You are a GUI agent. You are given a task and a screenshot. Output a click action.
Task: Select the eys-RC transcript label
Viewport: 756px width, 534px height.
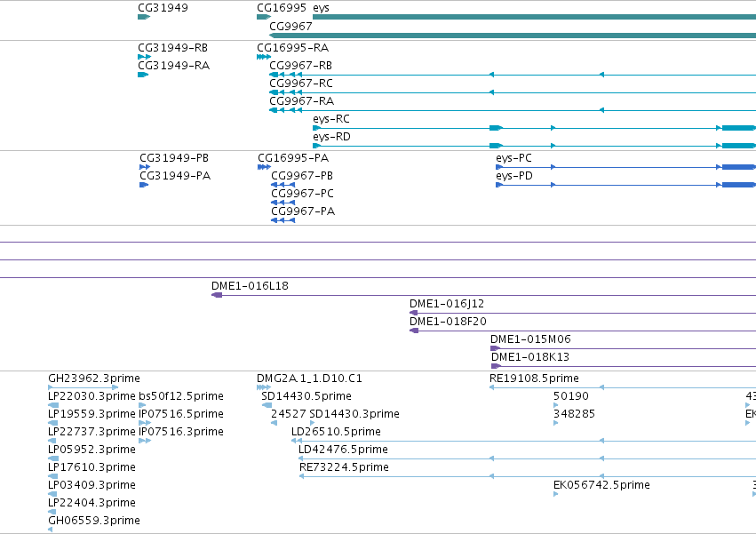331,119
